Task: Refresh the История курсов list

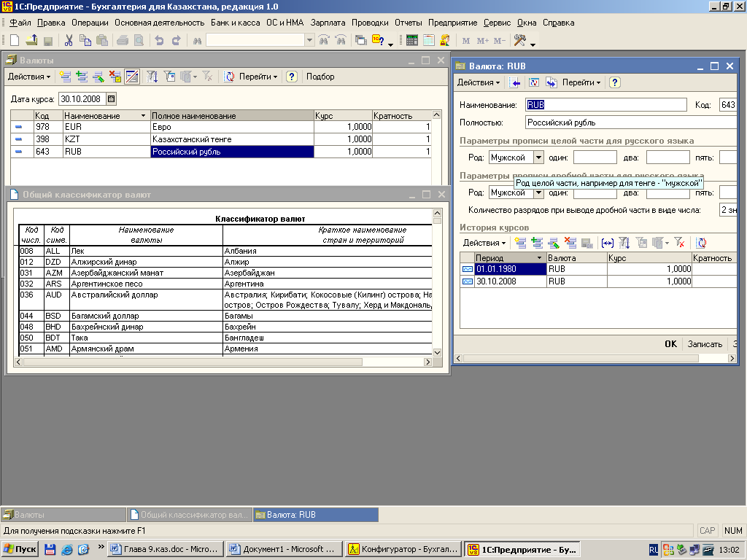Action: click(x=701, y=243)
